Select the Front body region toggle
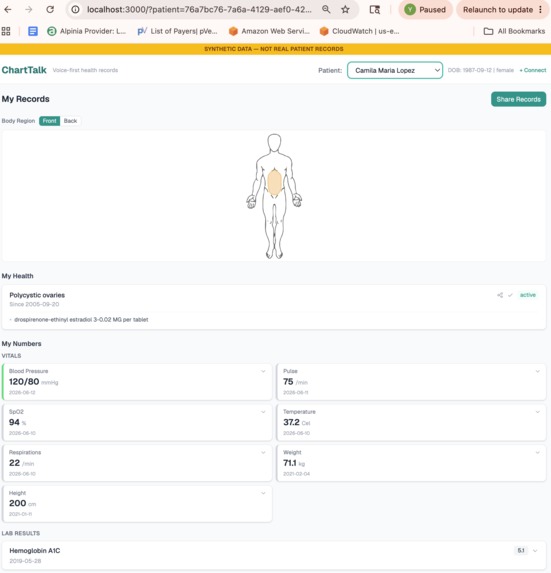The image size is (551, 573). 49,121
